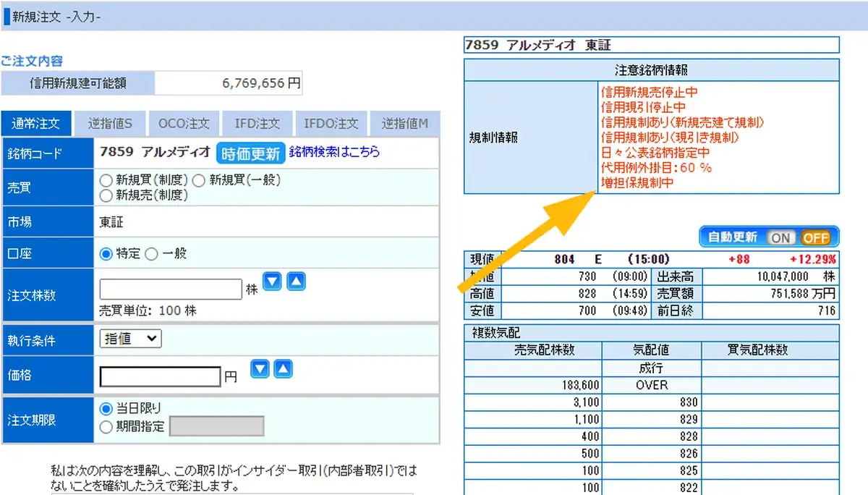Increase order quantity with up arrow
Image resolution: width=868 pixels, height=495 pixels.
click(x=297, y=282)
